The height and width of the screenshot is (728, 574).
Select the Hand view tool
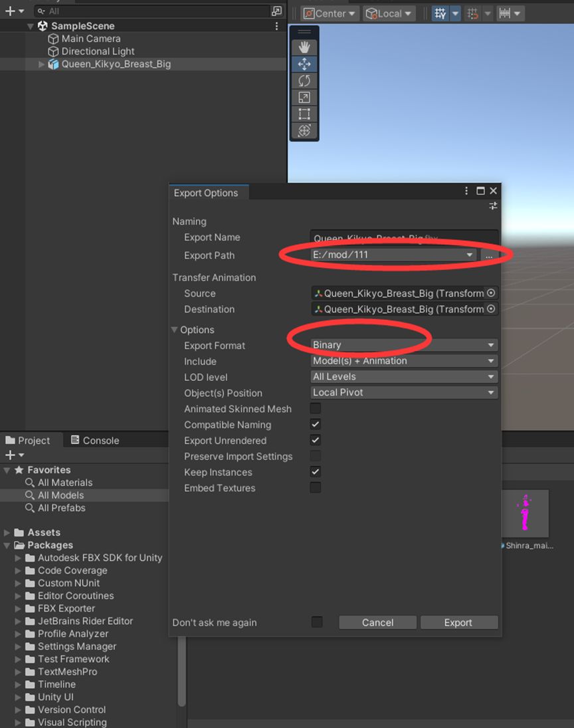coord(304,47)
